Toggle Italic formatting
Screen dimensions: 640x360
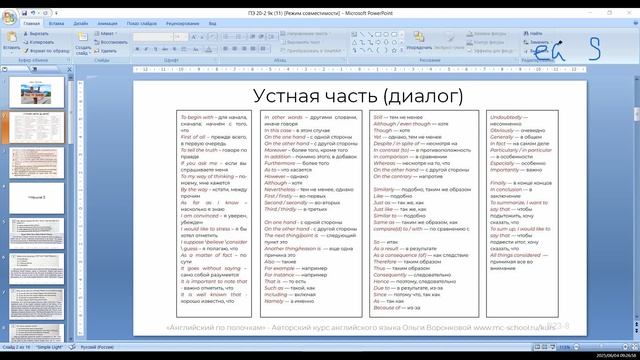point(146,49)
